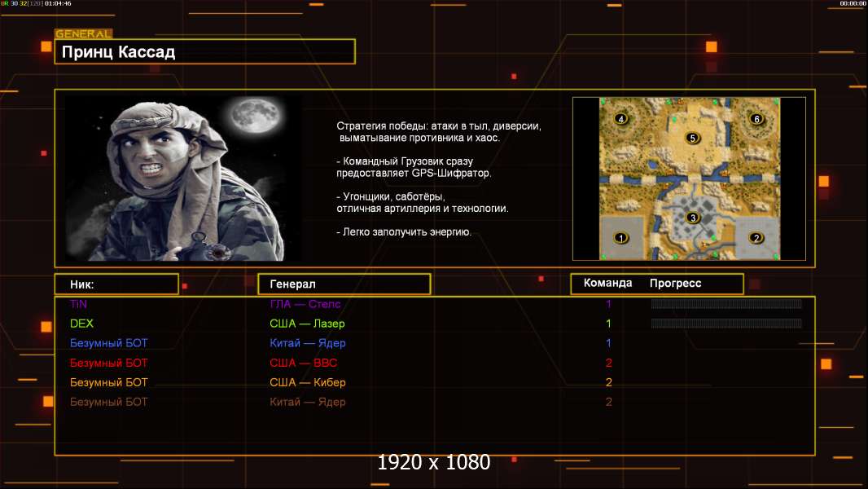This screenshot has width=868, height=489.
Task: Select the red 'Безумный БОТ' entry
Action: click(108, 363)
